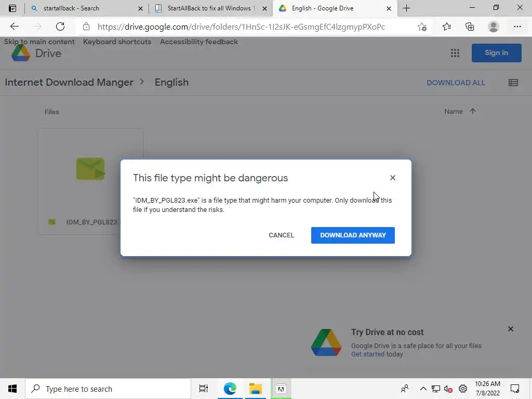The width and height of the screenshot is (532, 399).
Task: Open tab actions menu icon
Action: [12, 8]
